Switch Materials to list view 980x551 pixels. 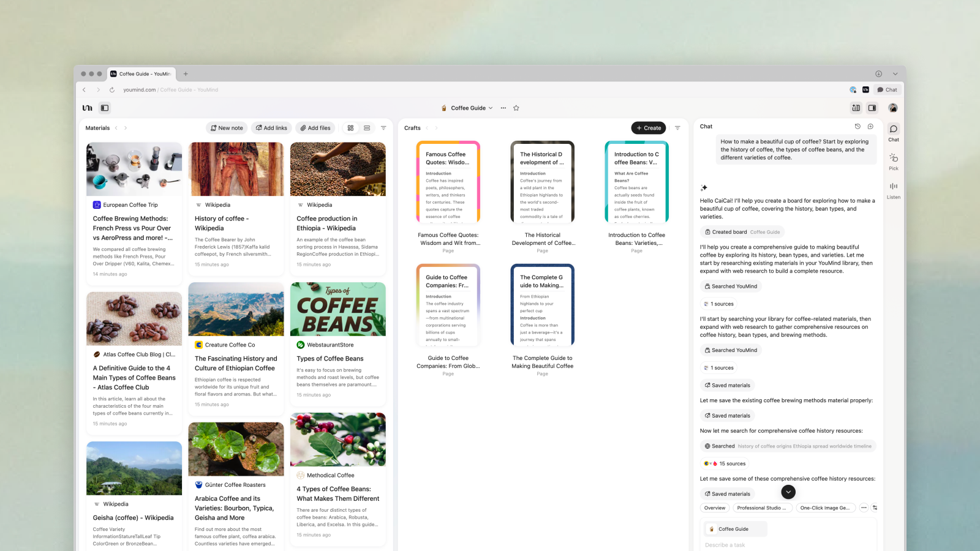click(367, 128)
